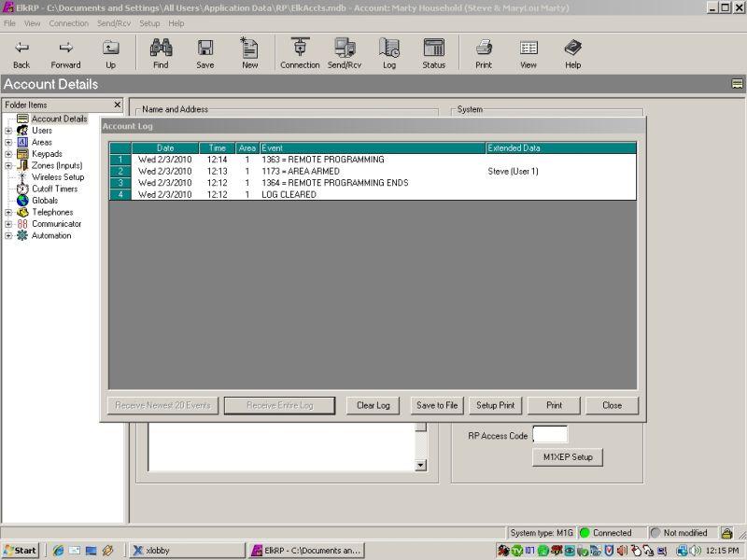Select the Cutoff Timers clock icon
Viewport: 747px width, 560px height.
22,189
